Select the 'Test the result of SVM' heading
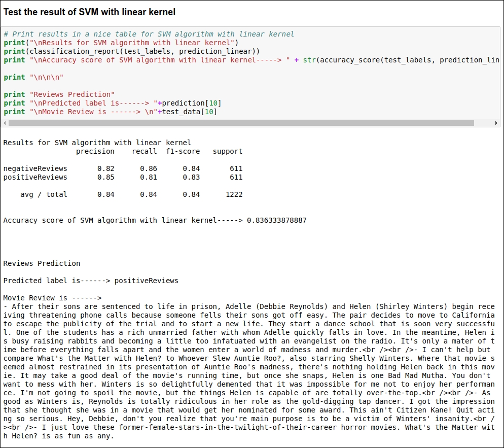 pyautogui.click(x=89, y=12)
